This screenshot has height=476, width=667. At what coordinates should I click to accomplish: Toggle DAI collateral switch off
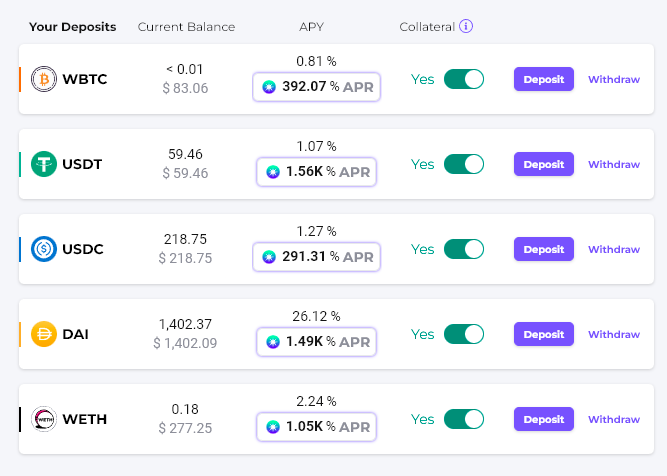coord(464,334)
